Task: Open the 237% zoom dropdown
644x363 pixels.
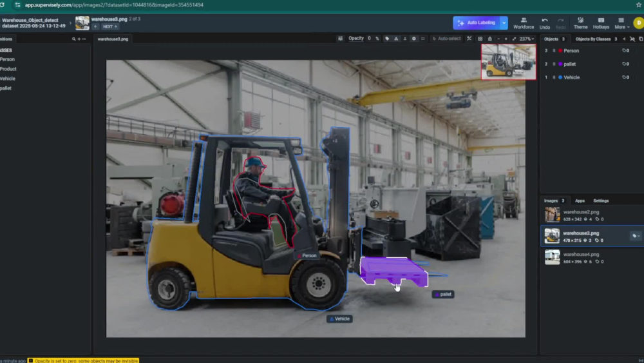Action: [x=527, y=39]
